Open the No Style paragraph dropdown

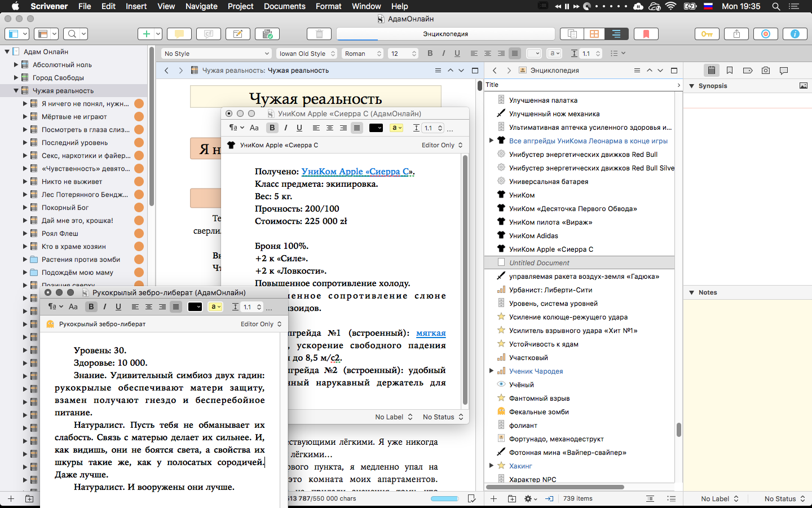tap(217, 54)
